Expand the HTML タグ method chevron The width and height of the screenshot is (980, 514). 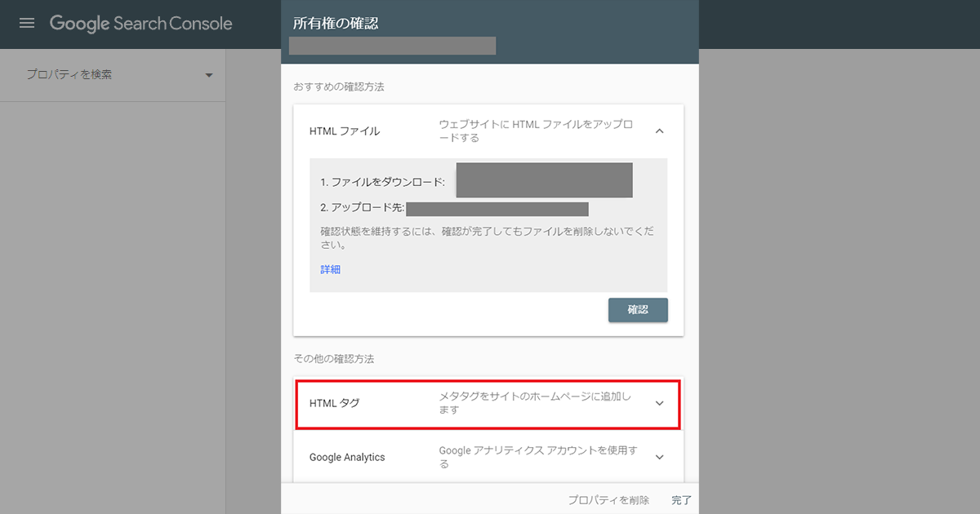point(660,403)
